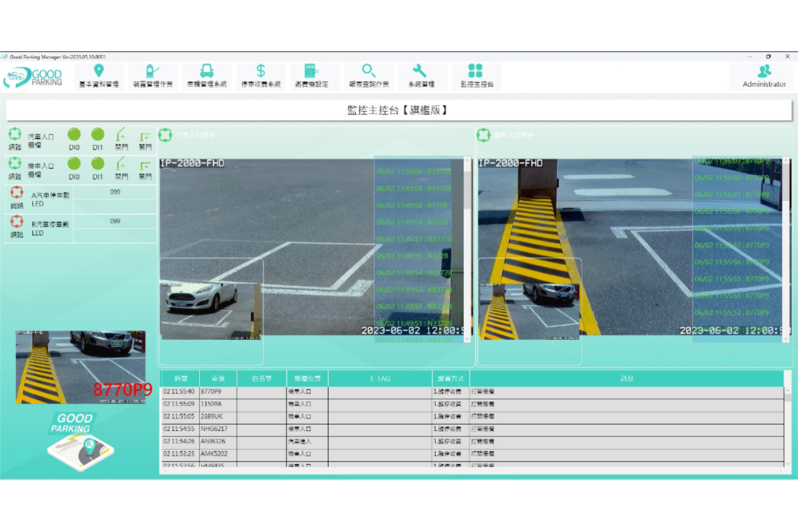
Task: Open the 裝置管理作業 barrier gate menu
Action: click(153, 76)
